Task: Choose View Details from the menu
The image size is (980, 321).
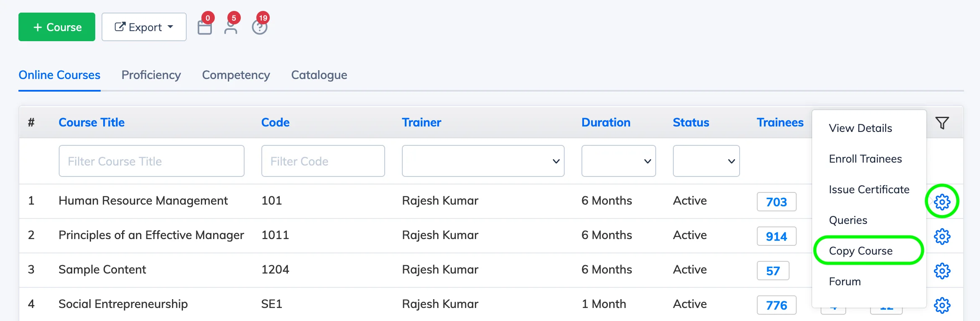Action: pyautogui.click(x=860, y=128)
